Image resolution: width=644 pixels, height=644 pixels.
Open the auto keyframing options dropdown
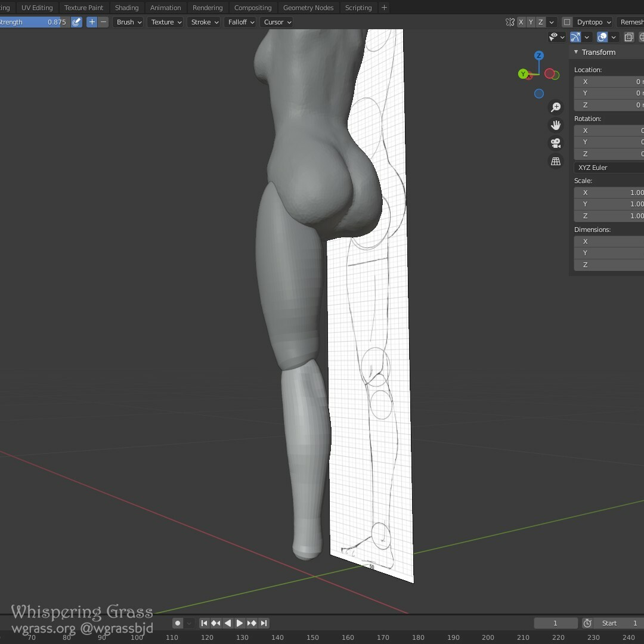[x=189, y=623]
